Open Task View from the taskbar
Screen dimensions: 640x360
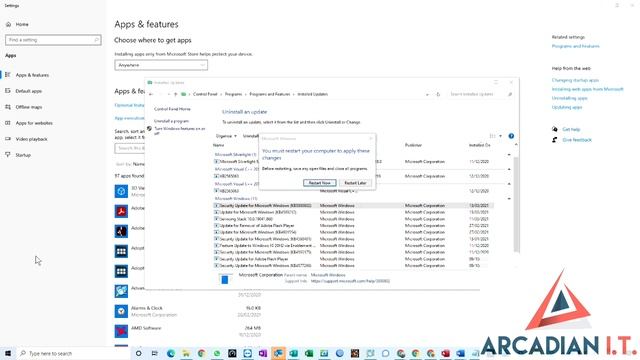click(154, 353)
